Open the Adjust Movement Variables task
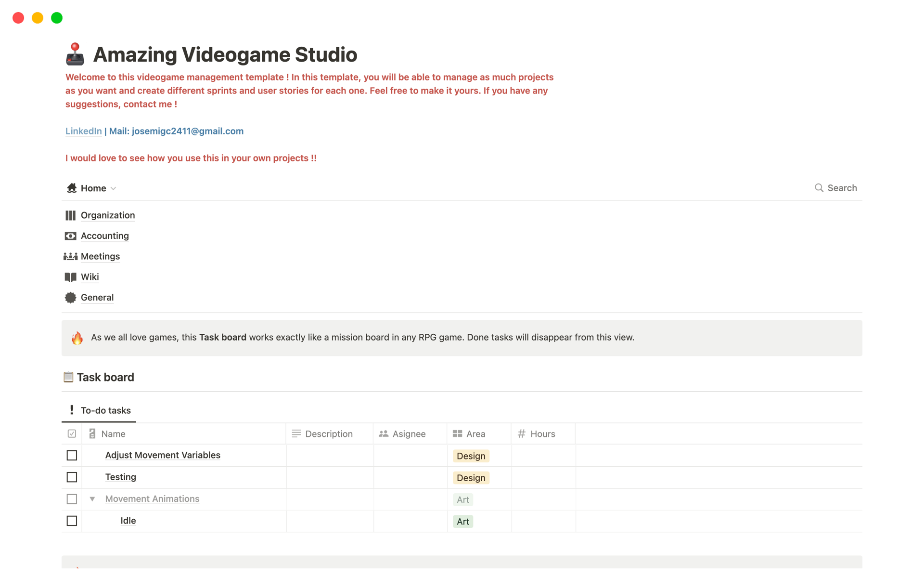 click(163, 455)
